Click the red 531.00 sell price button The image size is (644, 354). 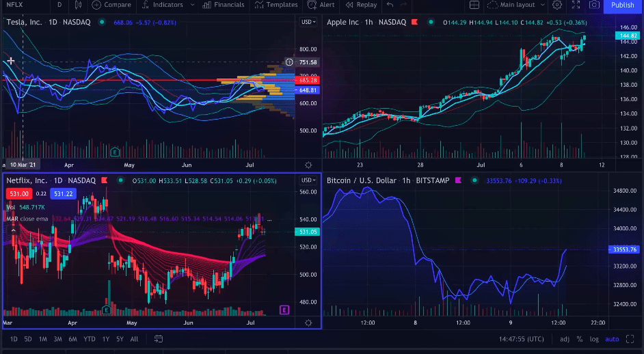(x=19, y=194)
